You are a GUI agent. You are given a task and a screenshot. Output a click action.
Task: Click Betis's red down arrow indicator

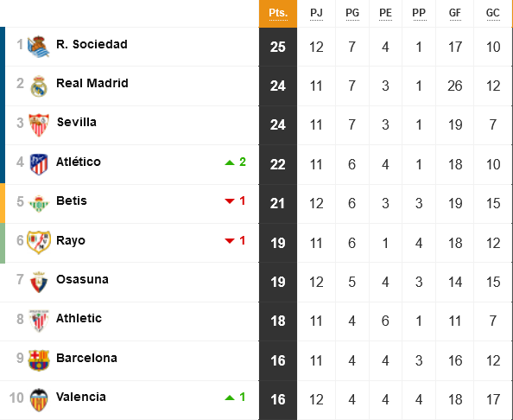pyautogui.click(x=230, y=201)
